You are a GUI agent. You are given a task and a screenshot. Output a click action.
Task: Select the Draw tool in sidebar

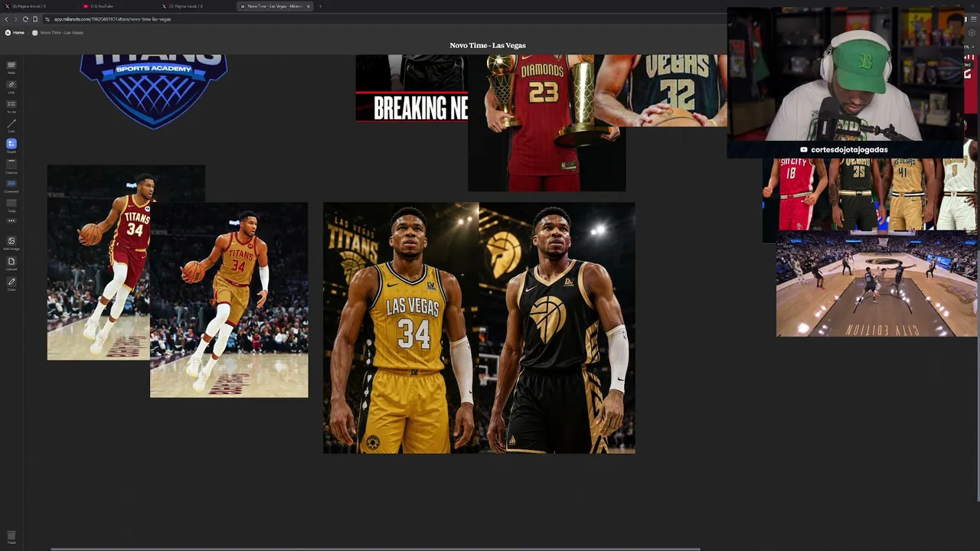coord(11,283)
